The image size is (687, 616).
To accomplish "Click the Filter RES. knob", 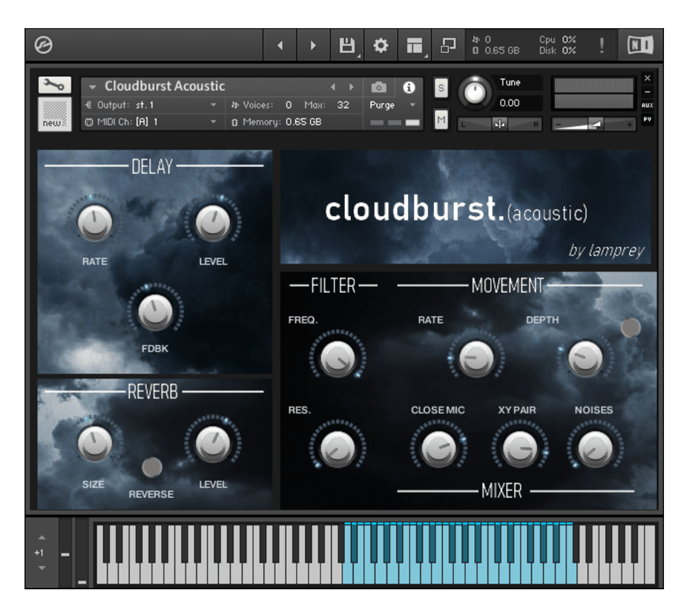I will (x=338, y=448).
